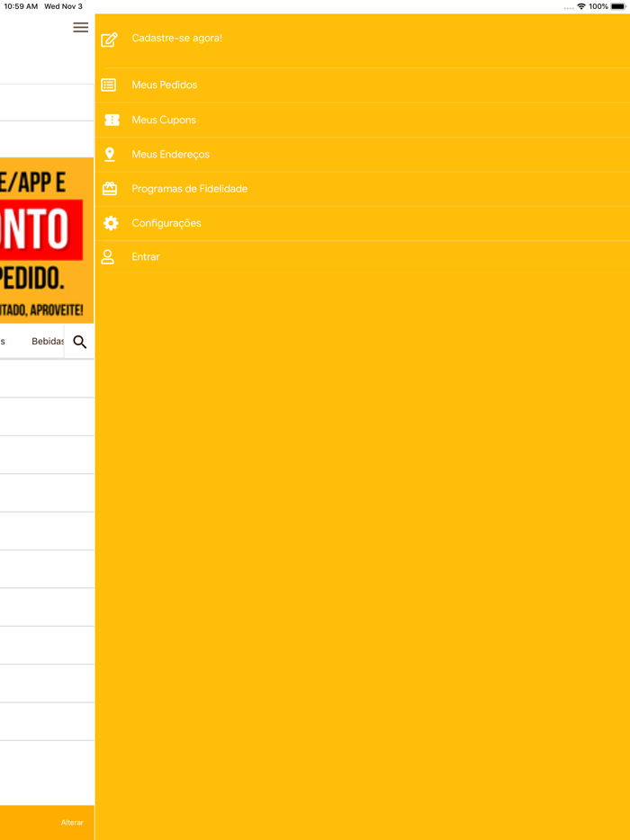Tap the hamburger menu icon

pos(80,27)
